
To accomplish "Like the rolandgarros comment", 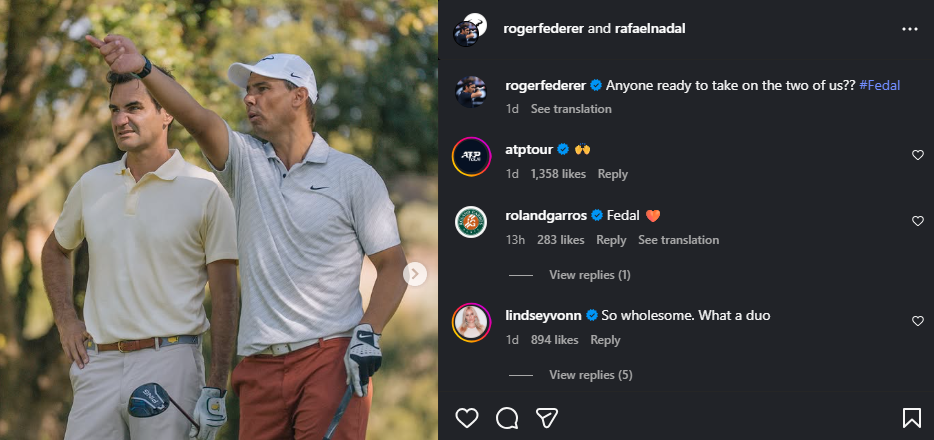I will pyautogui.click(x=917, y=221).
